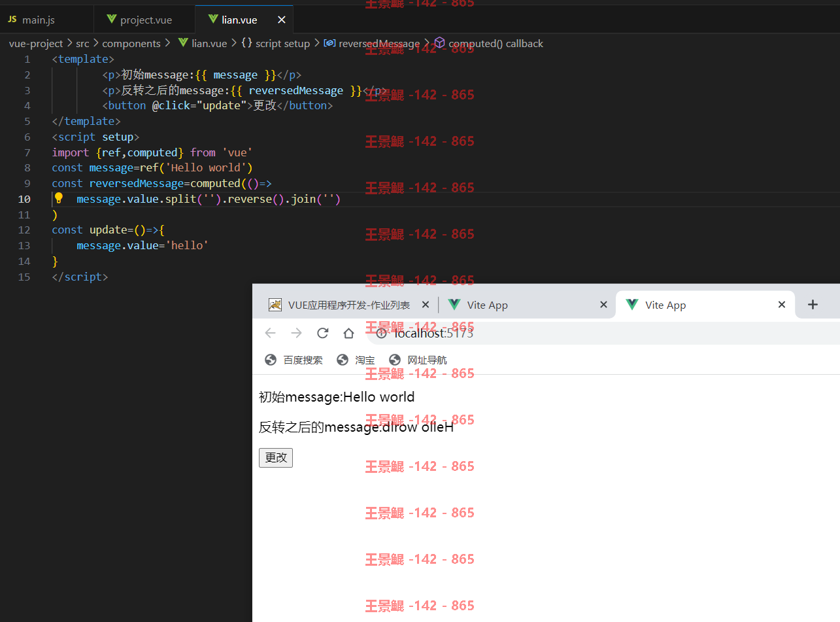Screen dimensions: 840x622
Task: Reload the localhost page
Action: pyautogui.click(x=322, y=333)
